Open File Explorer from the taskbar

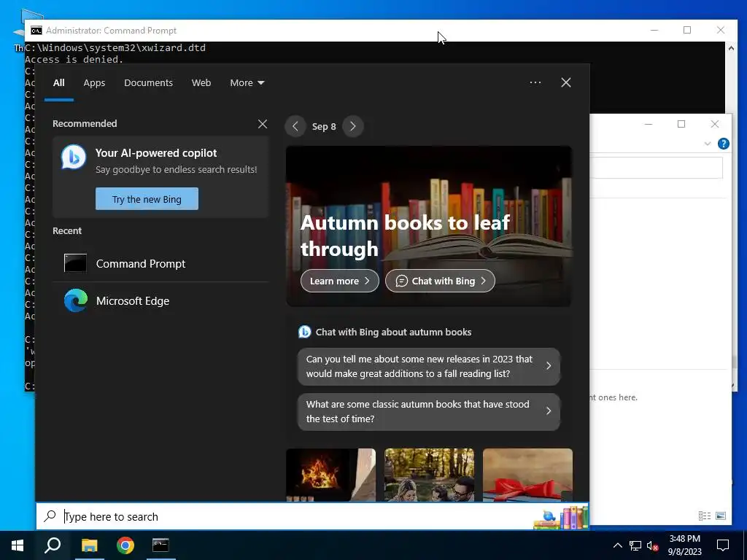(x=89, y=545)
